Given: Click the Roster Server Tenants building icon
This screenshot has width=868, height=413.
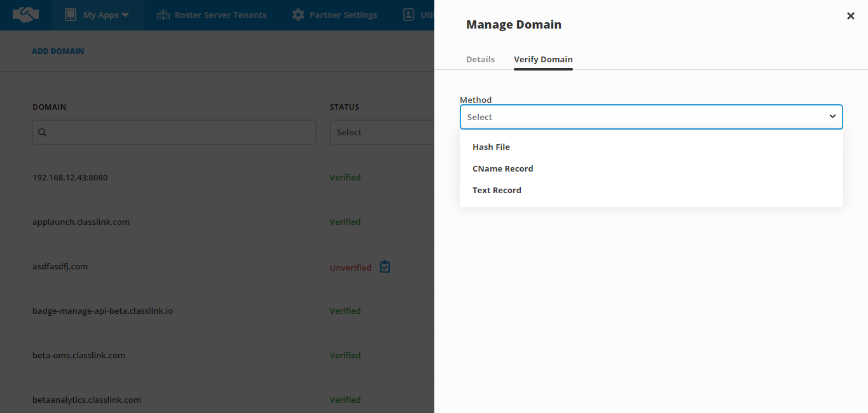Looking at the screenshot, I should (163, 15).
